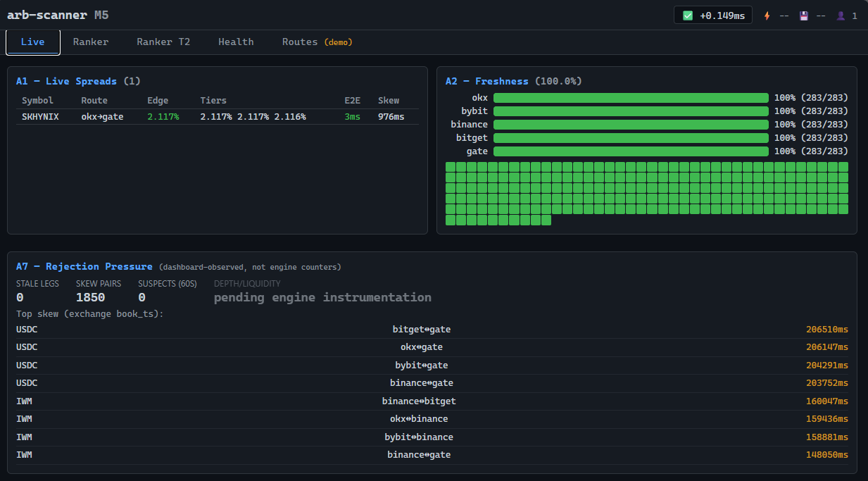Click gate 100% (283/283) freshness text
The image size is (868, 481).
point(811,151)
